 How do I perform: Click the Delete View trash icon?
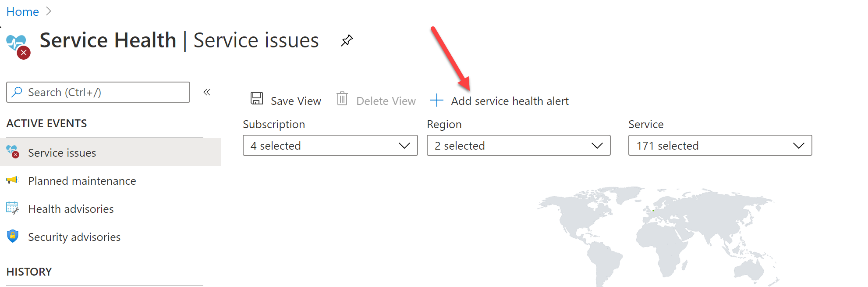point(342,98)
